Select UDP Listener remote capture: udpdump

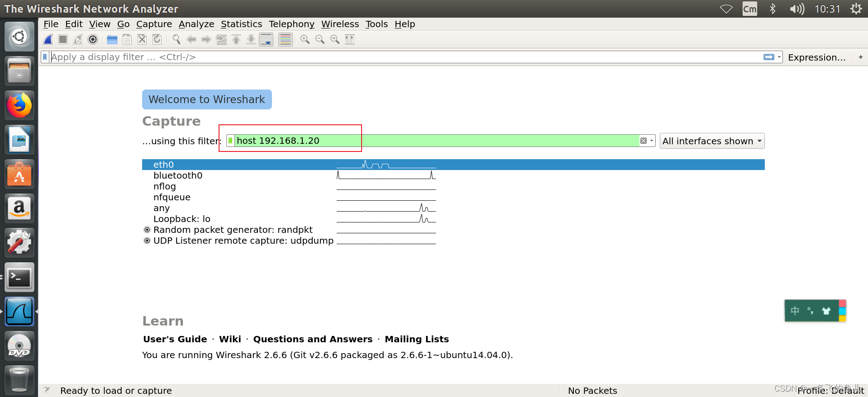click(453, 241)
